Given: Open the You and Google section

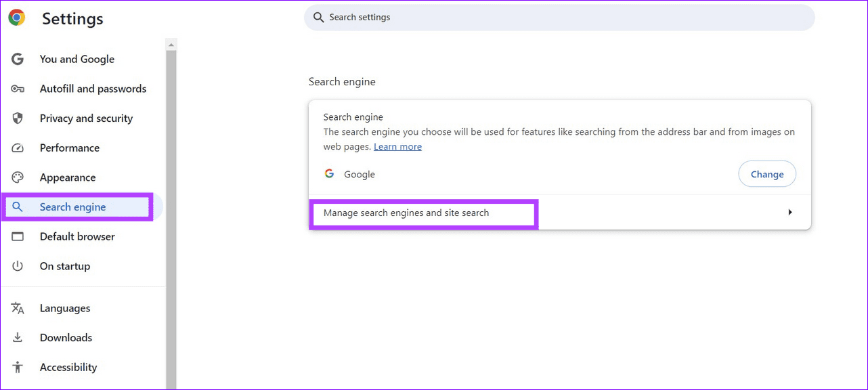Looking at the screenshot, I should click(77, 59).
